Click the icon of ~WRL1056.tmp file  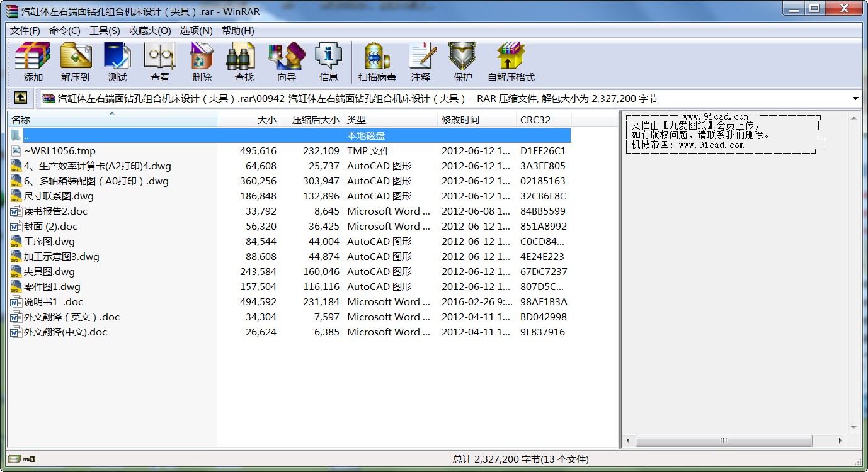16,151
